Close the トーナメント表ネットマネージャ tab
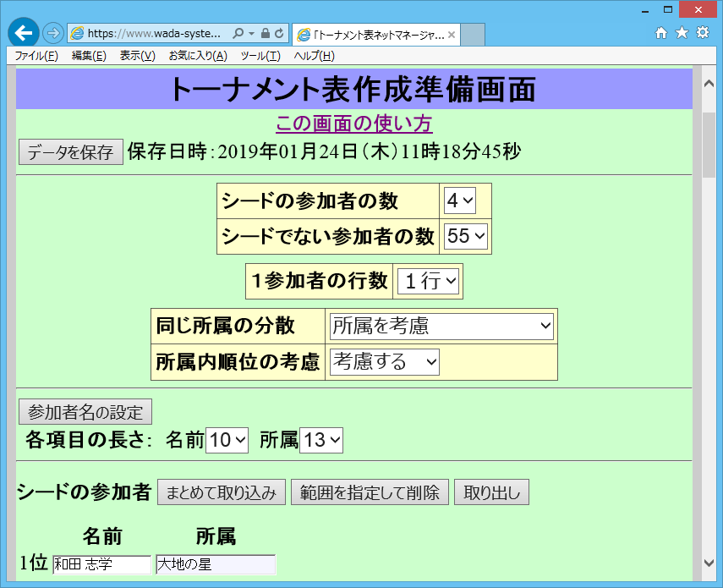Viewport: 723px width, 588px height. coord(452,35)
